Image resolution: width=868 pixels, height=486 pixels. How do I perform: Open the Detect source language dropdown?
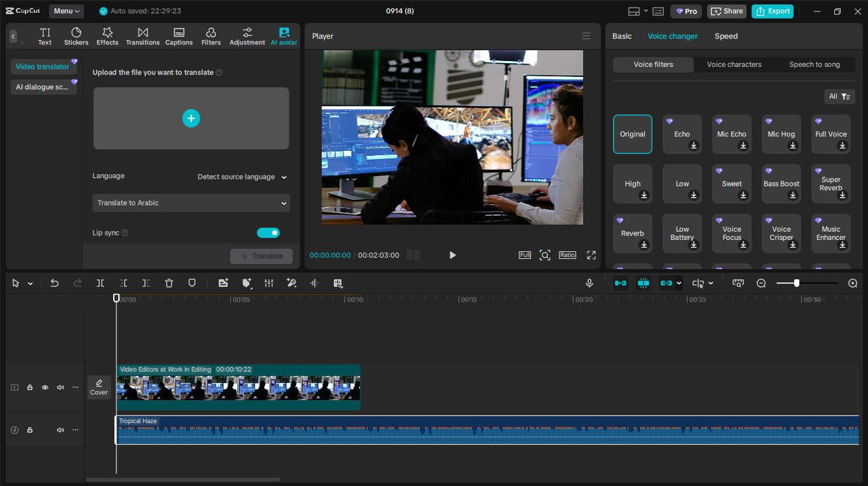242,176
